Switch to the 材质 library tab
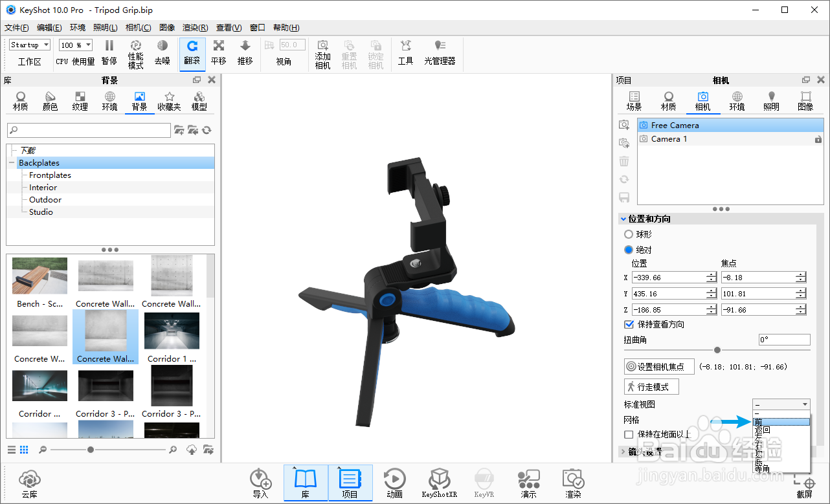Image resolution: width=830 pixels, height=504 pixels. point(21,102)
